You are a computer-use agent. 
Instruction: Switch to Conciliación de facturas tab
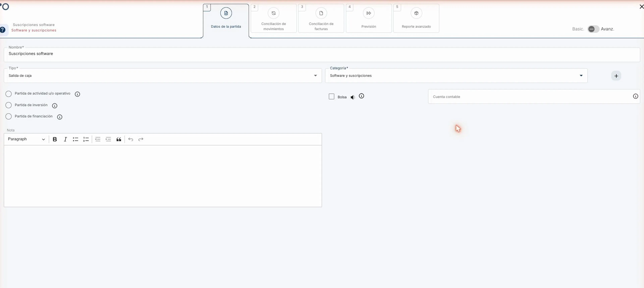point(321,18)
